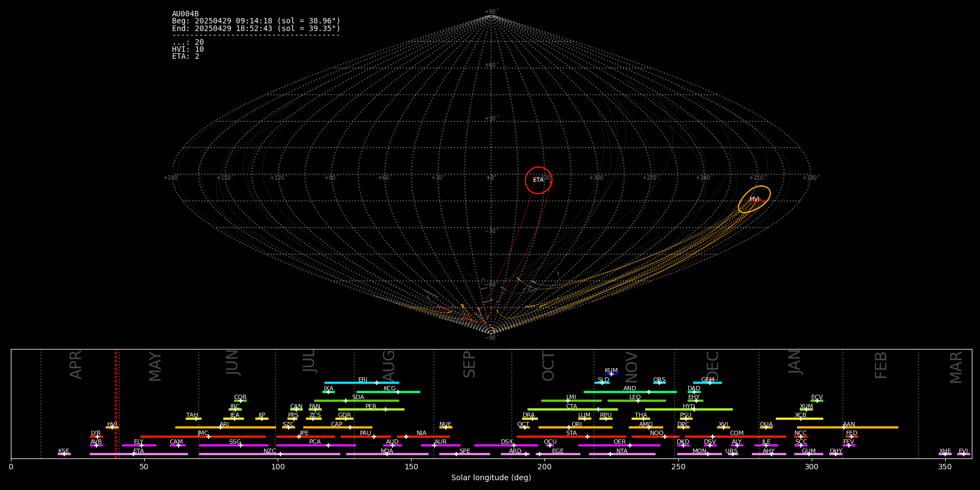The width and height of the screenshot is (980, 490).
Task: Click the blue KUM shower bar
Action: [x=611, y=374]
